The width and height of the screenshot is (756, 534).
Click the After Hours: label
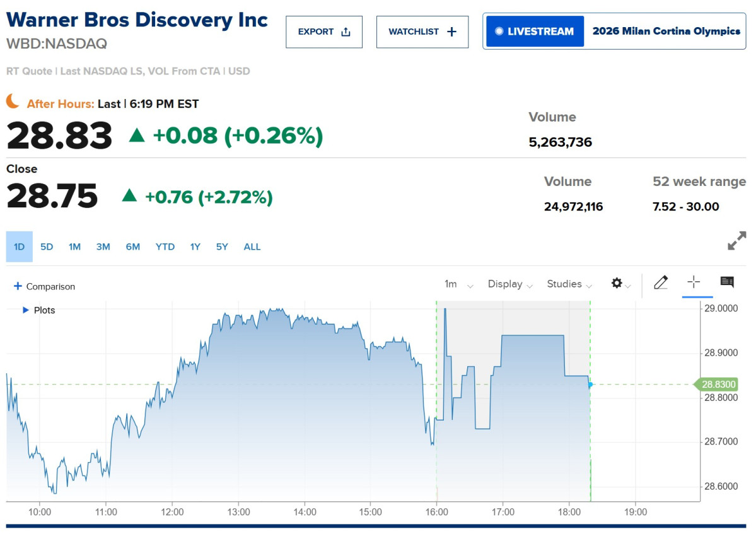point(61,104)
